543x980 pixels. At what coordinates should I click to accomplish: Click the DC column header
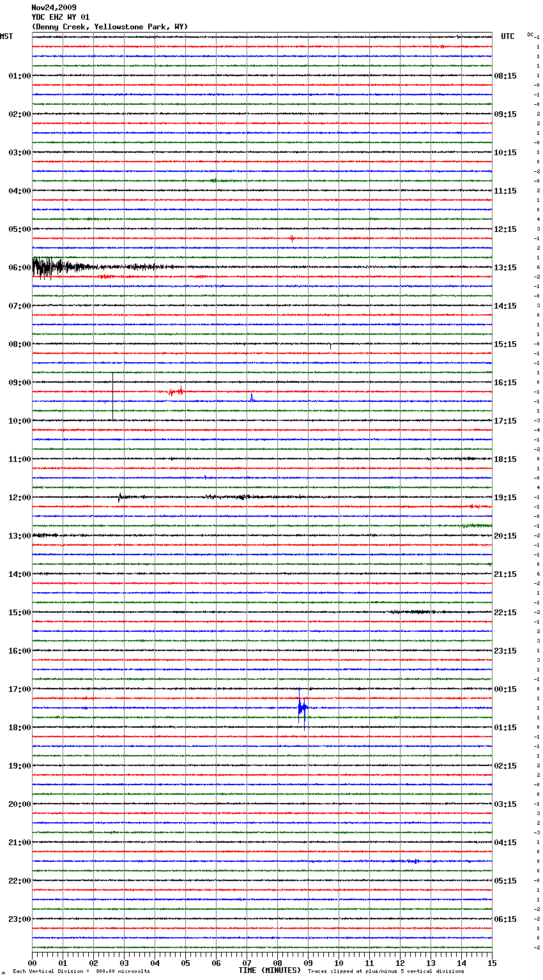pyautogui.click(x=530, y=34)
